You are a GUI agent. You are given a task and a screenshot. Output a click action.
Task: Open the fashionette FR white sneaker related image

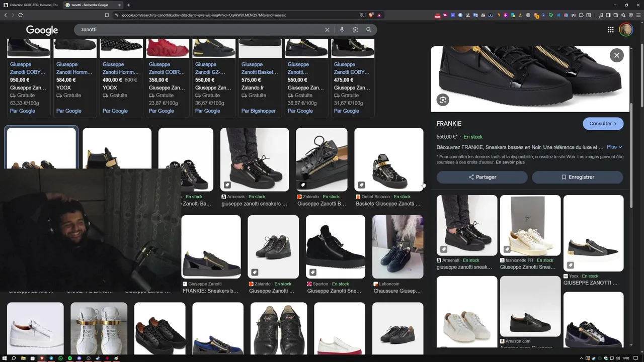click(x=530, y=226)
